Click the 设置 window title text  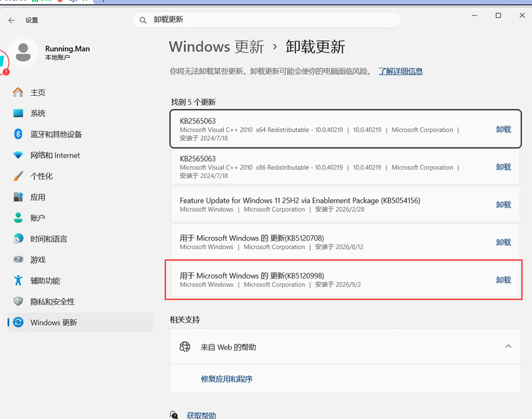(32, 20)
